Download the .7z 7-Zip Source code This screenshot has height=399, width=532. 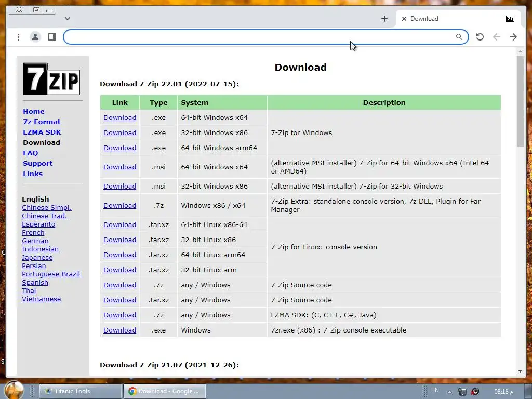(120, 285)
